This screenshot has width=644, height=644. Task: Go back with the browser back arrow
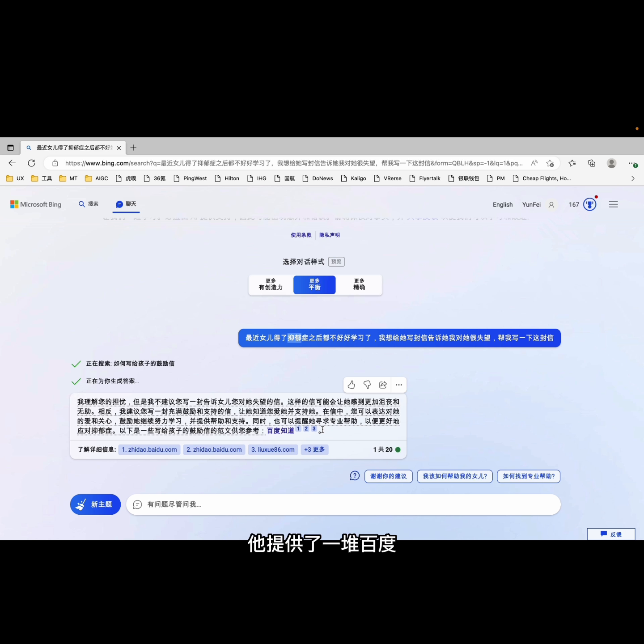tap(12, 163)
